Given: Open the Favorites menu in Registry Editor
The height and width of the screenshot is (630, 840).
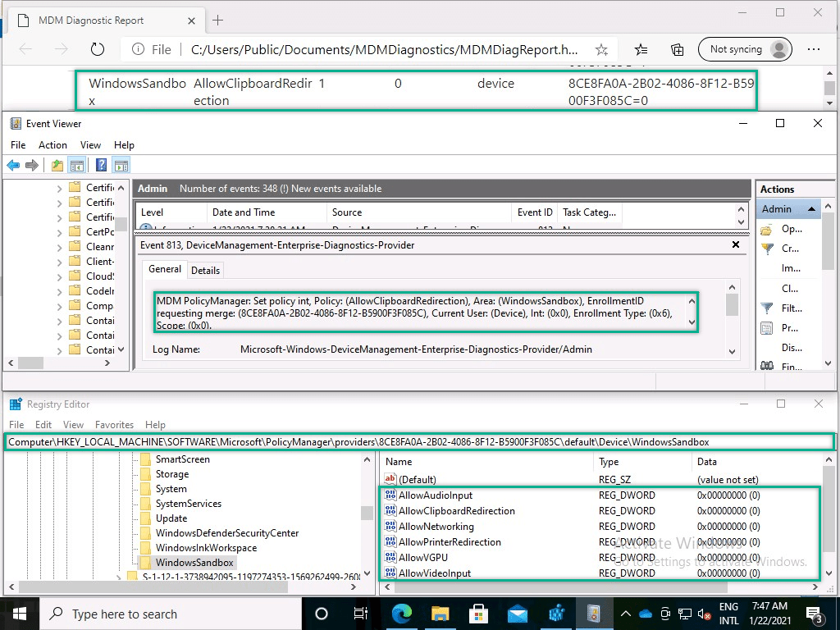Looking at the screenshot, I should tap(114, 425).
